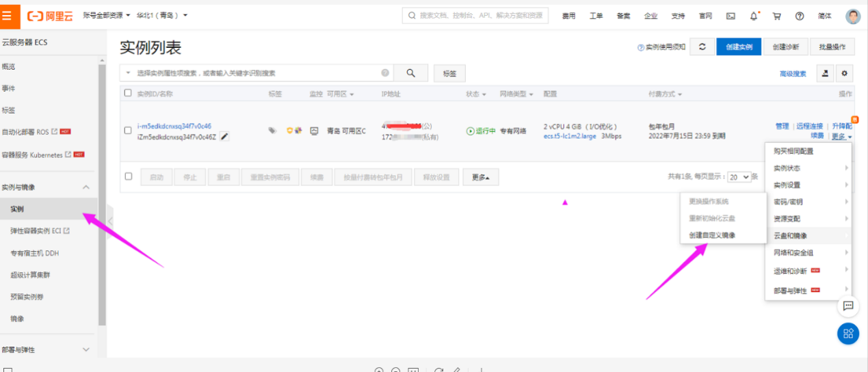Open the Cloud Shell terminal icon
868x372 pixels.
pyautogui.click(x=731, y=16)
